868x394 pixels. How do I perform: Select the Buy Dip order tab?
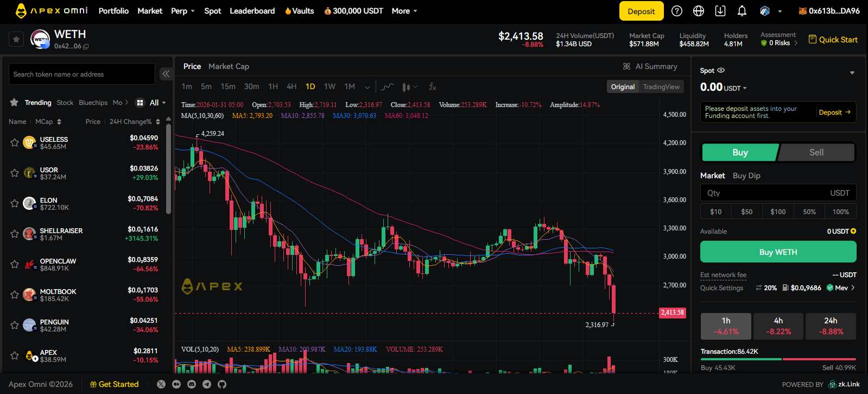746,176
